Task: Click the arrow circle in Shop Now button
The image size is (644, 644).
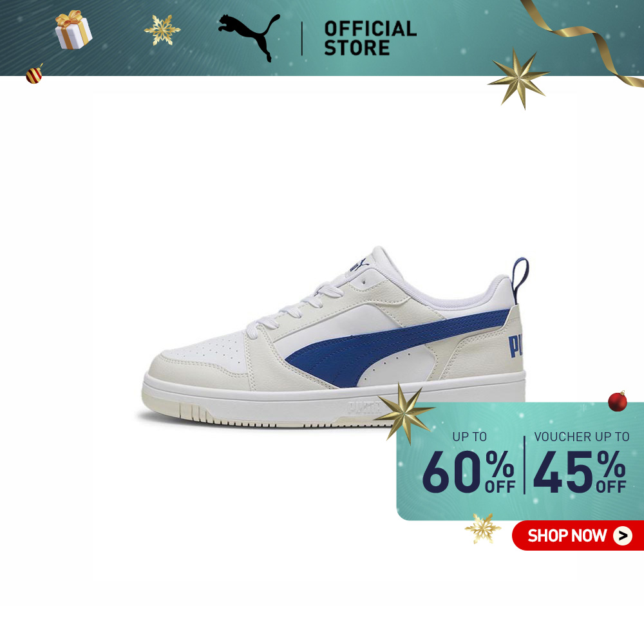Action: [x=623, y=536]
